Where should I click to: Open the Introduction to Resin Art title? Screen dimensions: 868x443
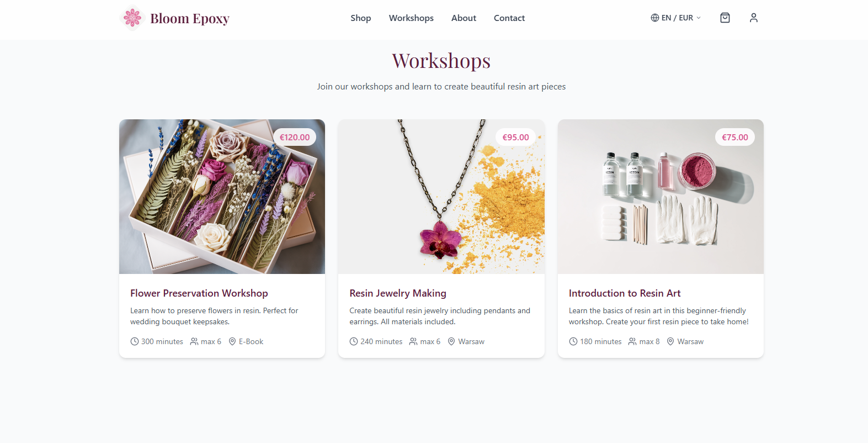click(x=625, y=293)
